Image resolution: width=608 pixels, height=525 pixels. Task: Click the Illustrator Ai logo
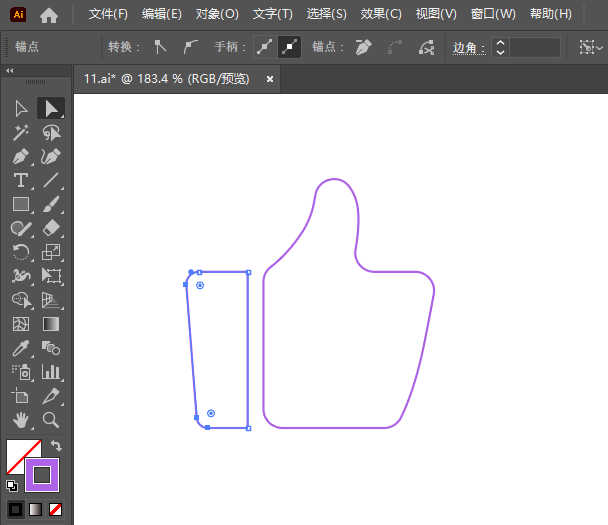18,15
